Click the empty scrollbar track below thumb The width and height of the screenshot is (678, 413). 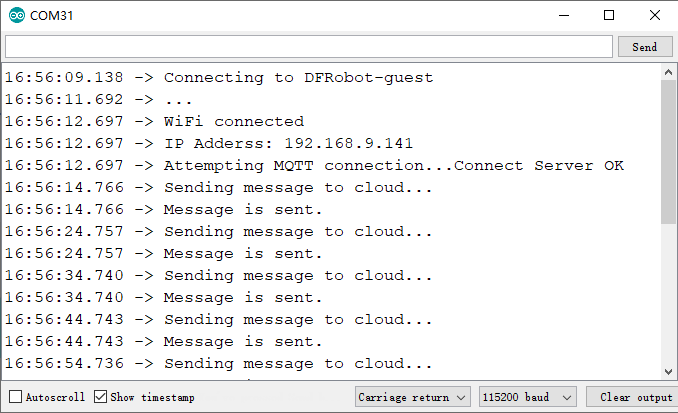[x=668, y=294]
